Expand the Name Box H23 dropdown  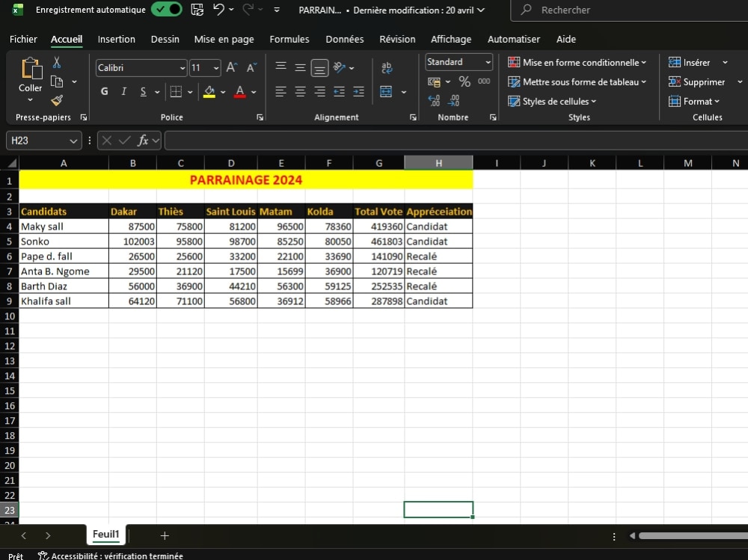73,141
